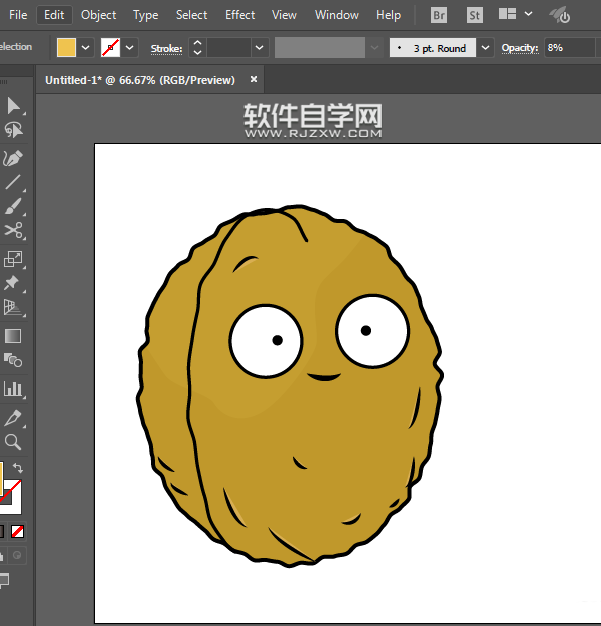Open Adobe Bridge via Br icon
This screenshot has height=626, width=601.
[x=439, y=15]
